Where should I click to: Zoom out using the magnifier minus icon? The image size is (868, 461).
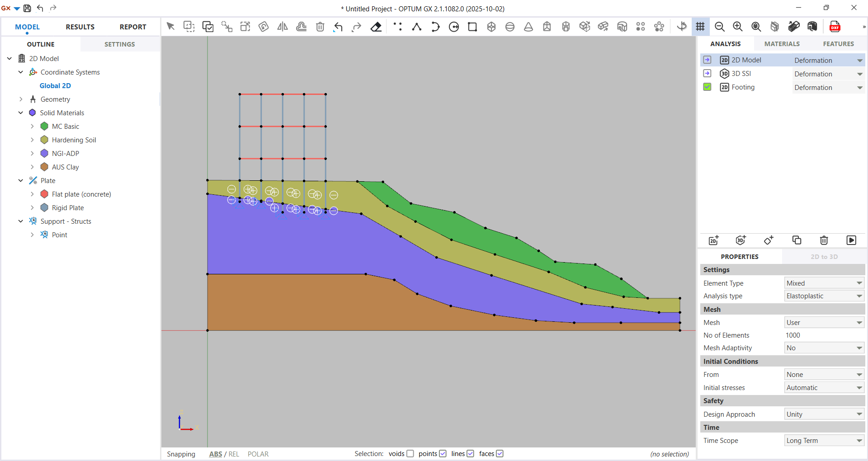pos(719,27)
